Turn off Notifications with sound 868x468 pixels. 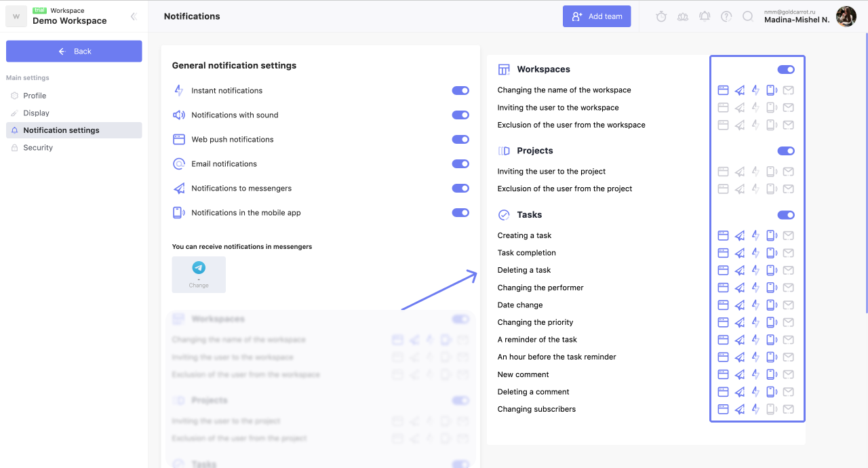coord(460,115)
